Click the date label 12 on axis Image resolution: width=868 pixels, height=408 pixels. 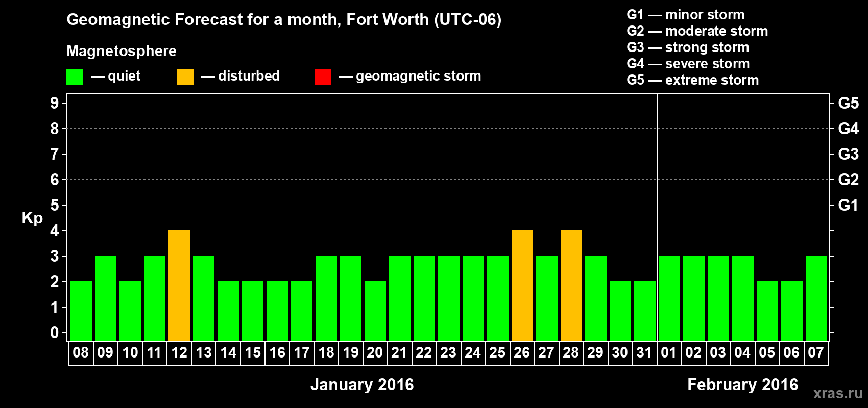[179, 353]
